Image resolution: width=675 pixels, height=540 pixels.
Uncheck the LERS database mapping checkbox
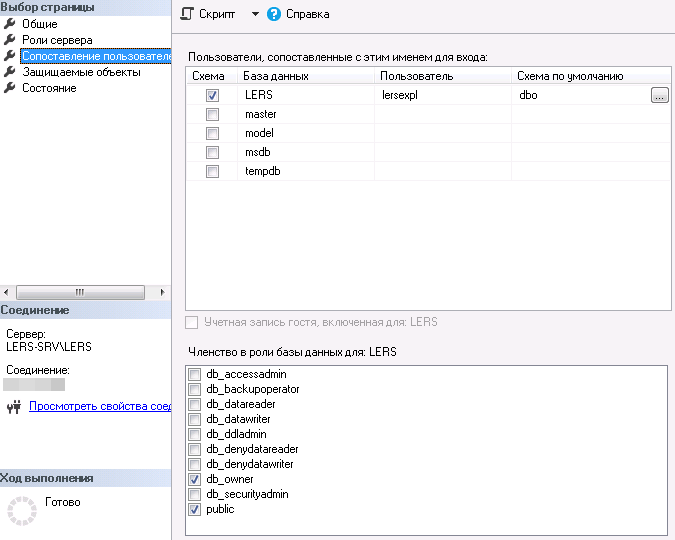[212, 96]
